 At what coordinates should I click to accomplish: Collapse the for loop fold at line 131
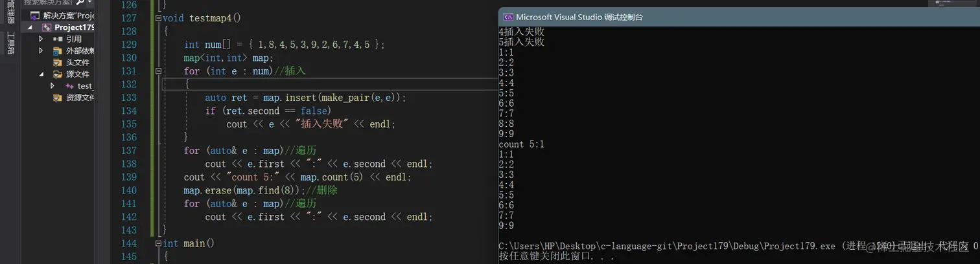point(158,71)
